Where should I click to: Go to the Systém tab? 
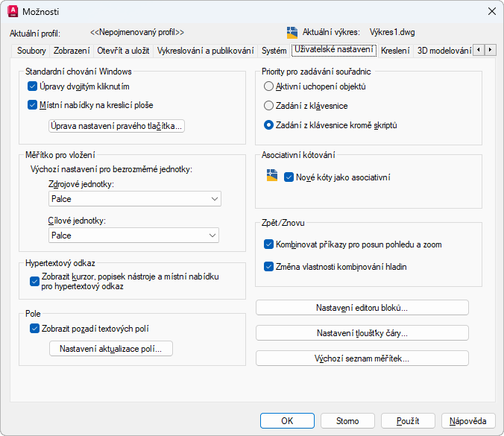274,51
